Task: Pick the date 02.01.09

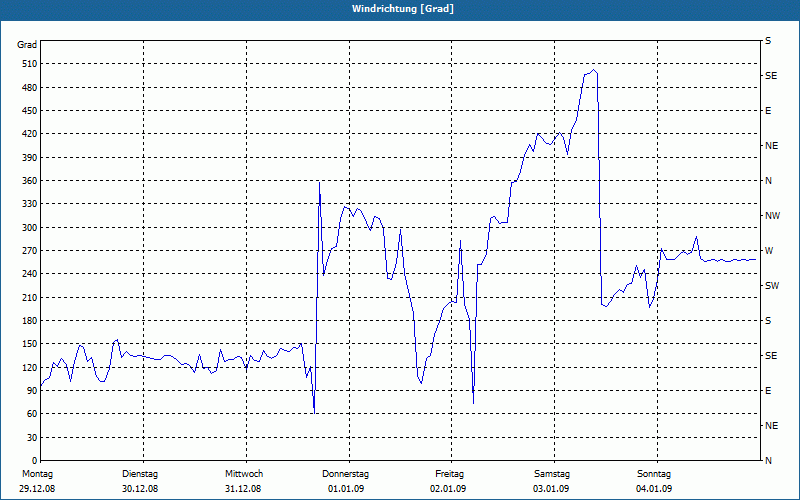Action: [x=448, y=489]
